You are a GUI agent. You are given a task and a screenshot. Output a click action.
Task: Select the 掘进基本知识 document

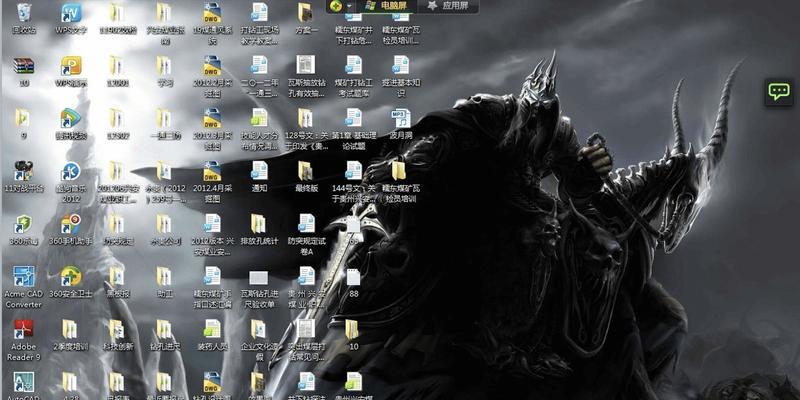401,77
